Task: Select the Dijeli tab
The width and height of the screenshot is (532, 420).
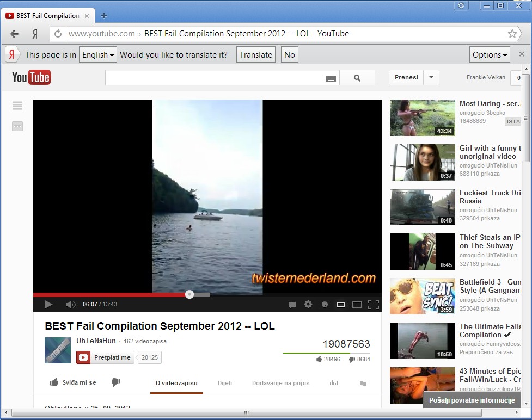Action: click(224, 383)
